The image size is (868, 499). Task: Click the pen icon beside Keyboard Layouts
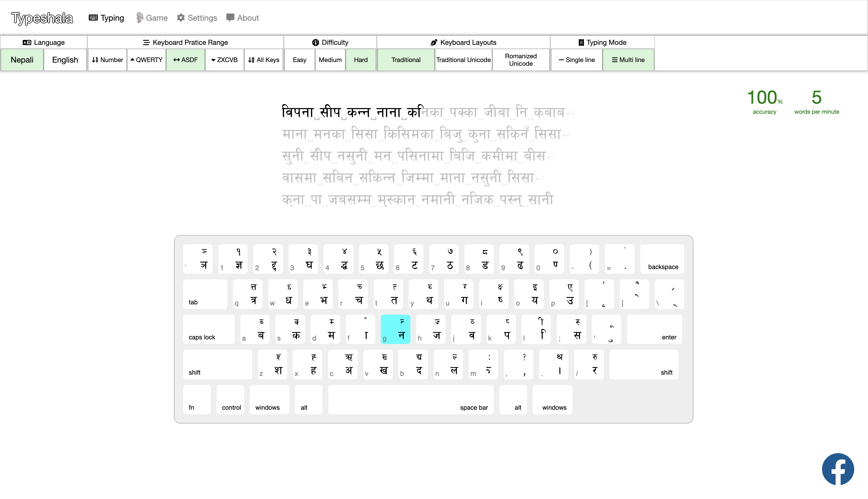433,42
